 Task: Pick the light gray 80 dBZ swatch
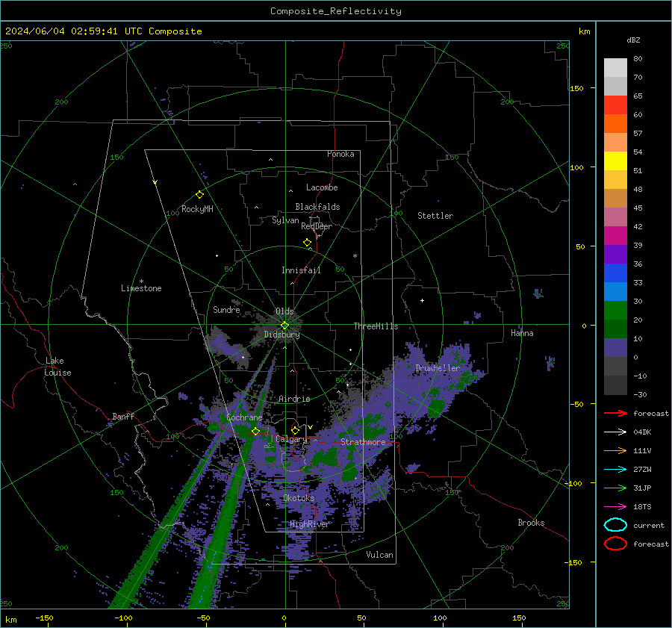[x=615, y=67]
